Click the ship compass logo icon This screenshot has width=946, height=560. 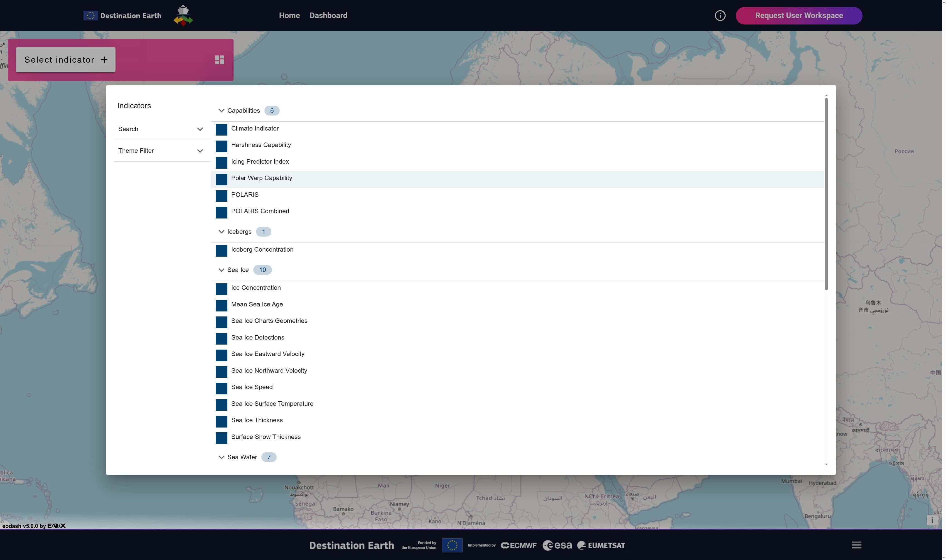tap(183, 16)
